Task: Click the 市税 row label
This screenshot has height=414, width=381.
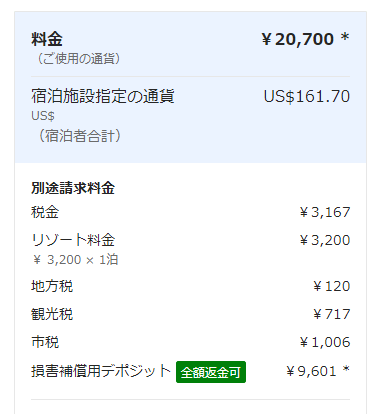Action: tap(45, 342)
